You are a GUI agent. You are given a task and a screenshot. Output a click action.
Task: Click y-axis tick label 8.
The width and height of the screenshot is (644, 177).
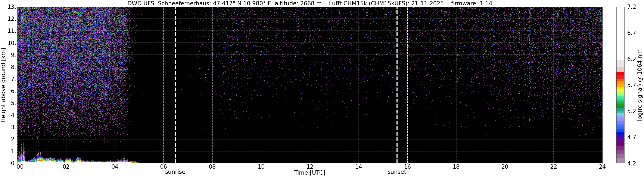13,67
